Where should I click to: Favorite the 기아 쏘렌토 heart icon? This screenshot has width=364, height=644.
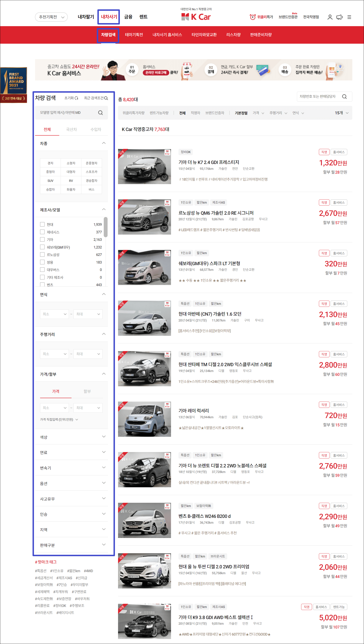[x=164, y=480]
